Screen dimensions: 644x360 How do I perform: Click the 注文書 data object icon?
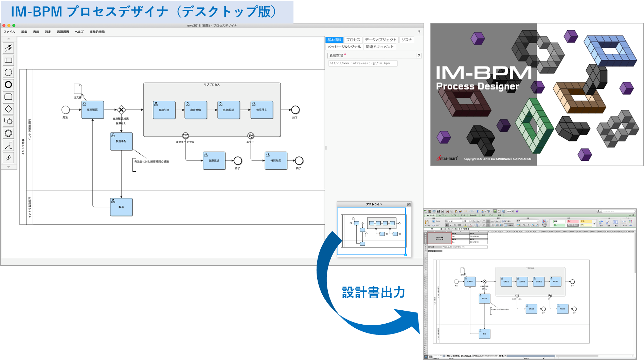pyautogui.click(x=78, y=89)
